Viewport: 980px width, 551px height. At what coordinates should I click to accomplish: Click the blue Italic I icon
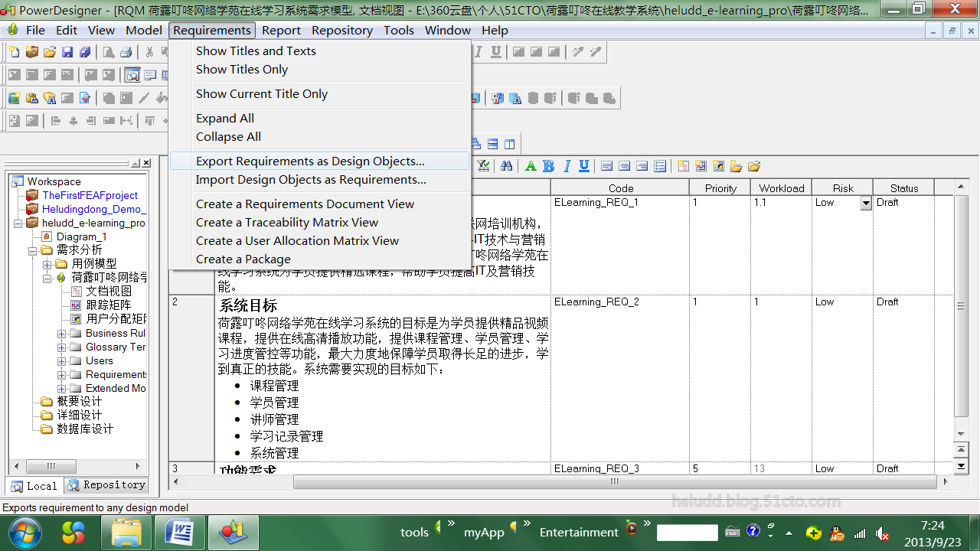(567, 166)
